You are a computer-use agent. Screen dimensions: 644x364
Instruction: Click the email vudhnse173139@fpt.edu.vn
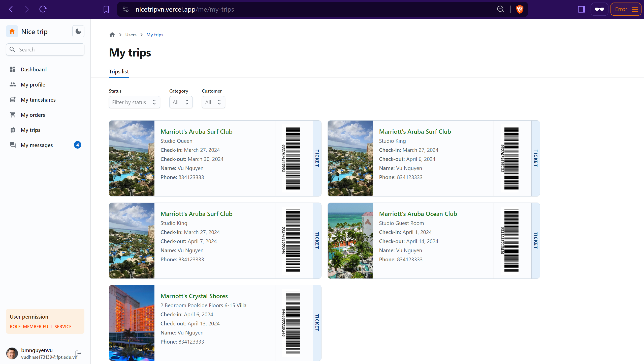[x=49, y=357]
